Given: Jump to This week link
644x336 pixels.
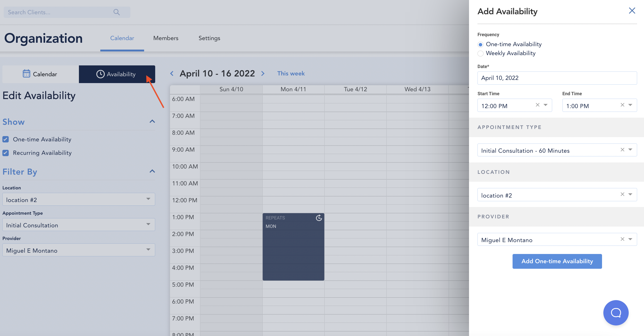Looking at the screenshot, I should tap(291, 74).
